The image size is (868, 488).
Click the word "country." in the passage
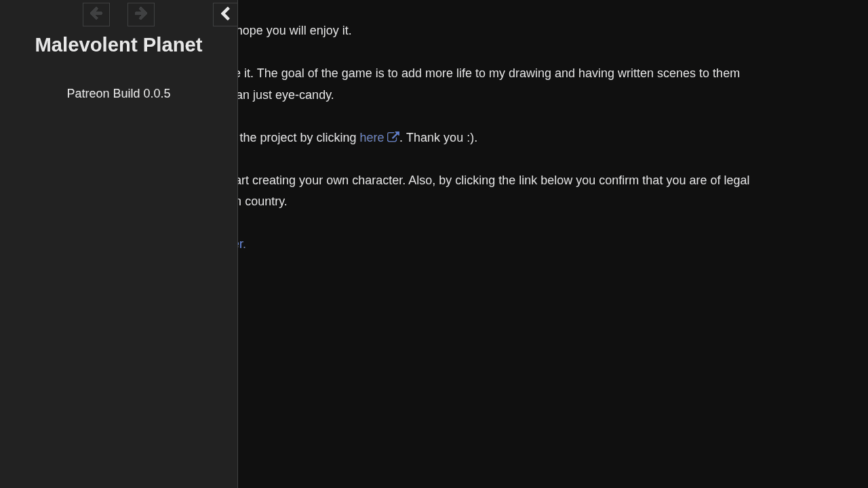click(x=266, y=201)
